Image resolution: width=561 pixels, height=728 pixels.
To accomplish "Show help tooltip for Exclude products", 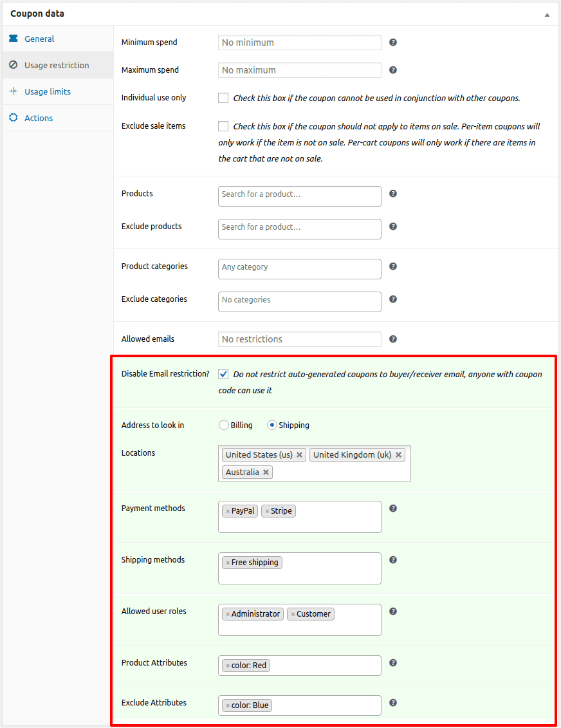I will pyautogui.click(x=393, y=227).
